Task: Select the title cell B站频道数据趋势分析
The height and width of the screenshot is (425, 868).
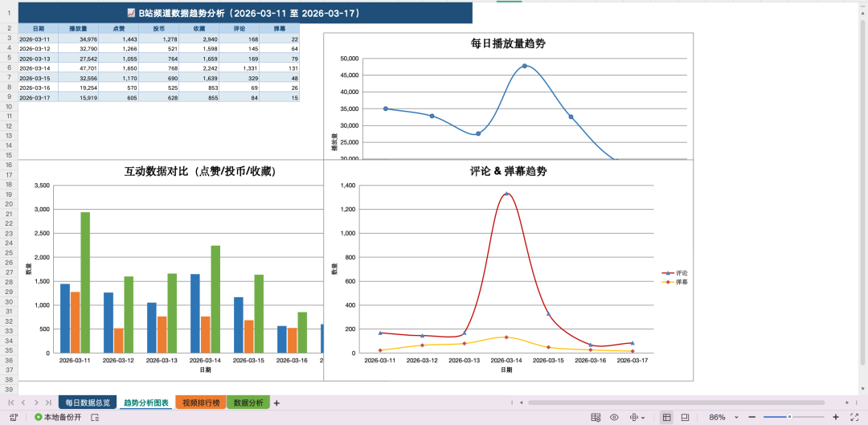Action: pos(245,13)
